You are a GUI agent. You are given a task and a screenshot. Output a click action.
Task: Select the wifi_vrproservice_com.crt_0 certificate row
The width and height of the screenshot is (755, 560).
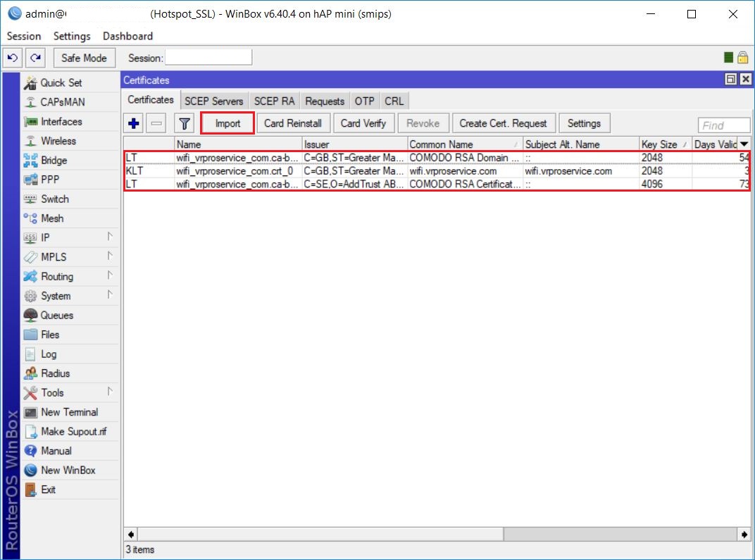tap(437, 171)
